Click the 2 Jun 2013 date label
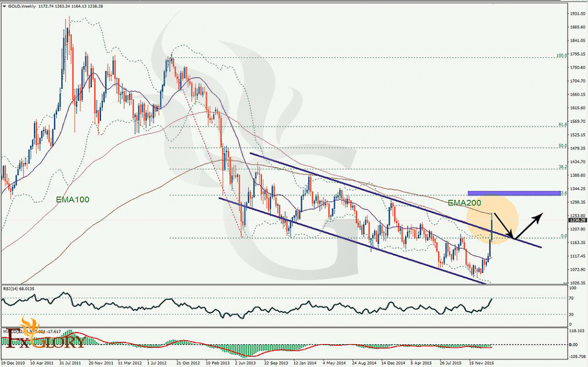This screenshot has height=367, width=588. 245,363
